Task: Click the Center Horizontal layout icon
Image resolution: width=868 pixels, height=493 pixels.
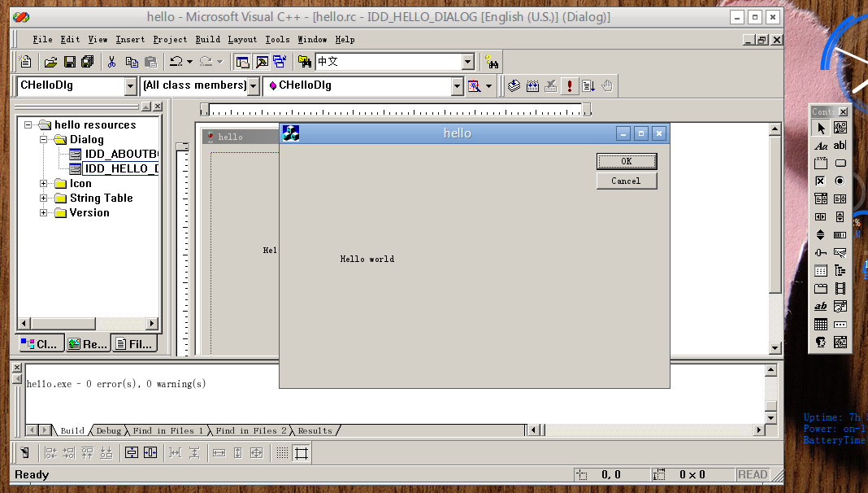Action: [150, 453]
